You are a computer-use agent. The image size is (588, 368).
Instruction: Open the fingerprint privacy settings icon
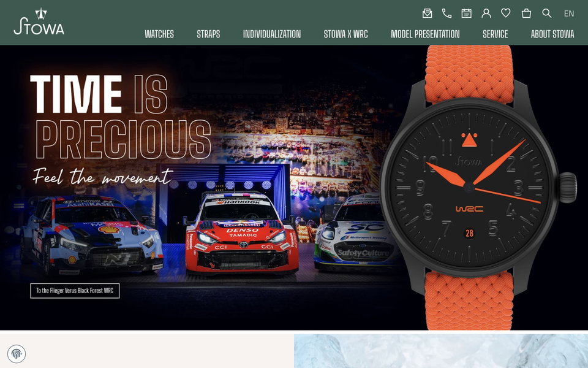[17, 354]
